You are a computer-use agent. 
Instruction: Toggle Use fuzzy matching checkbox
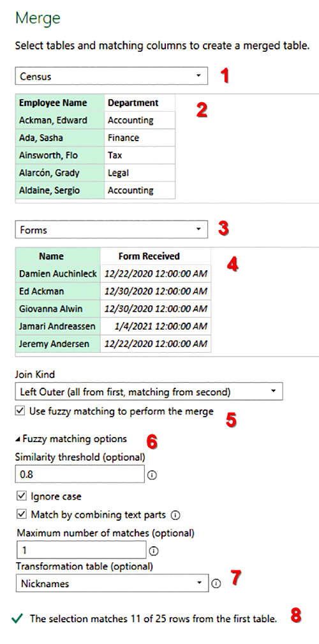tap(20, 411)
